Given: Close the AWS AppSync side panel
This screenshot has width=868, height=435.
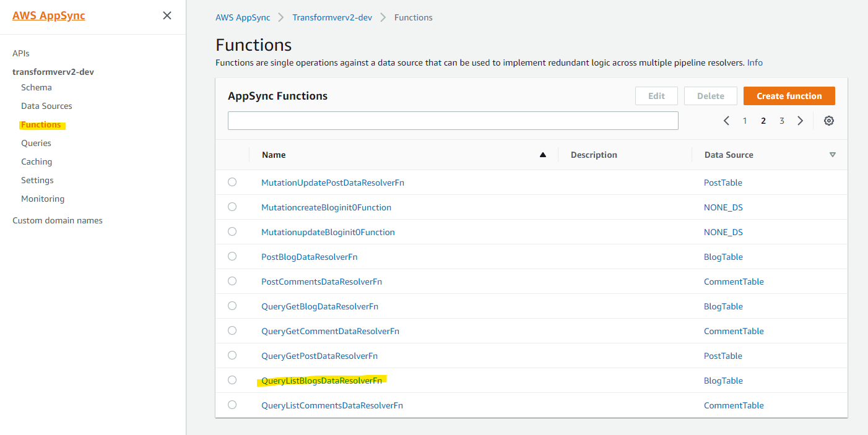Looking at the screenshot, I should click(167, 16).
